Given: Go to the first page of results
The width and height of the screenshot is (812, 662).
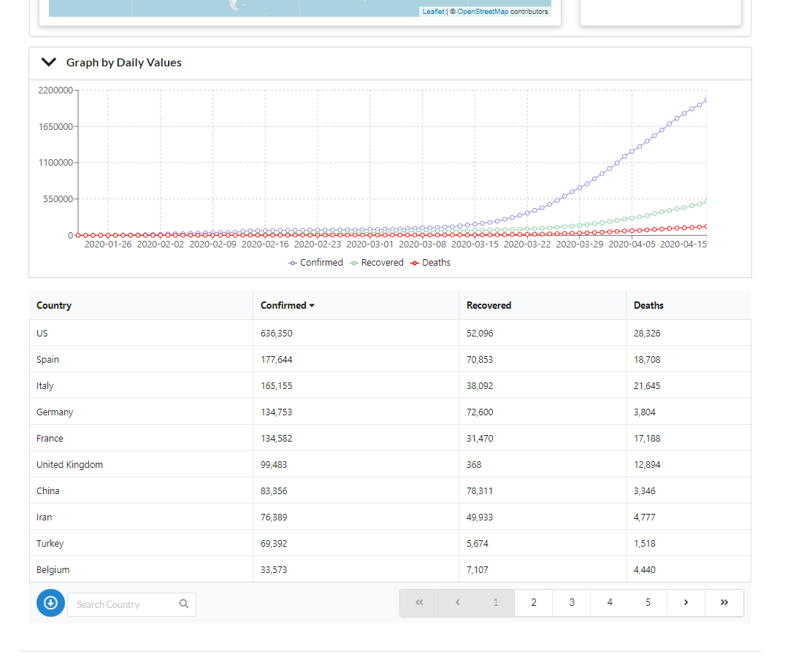Looking at the screenshot, I should coord(419,602).
